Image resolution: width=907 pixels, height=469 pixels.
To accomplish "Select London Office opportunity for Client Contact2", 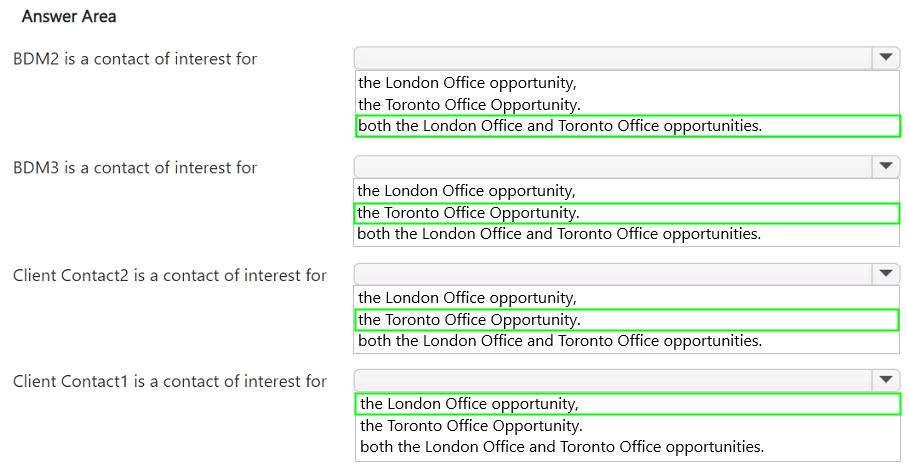I will (x=467, y=298).
